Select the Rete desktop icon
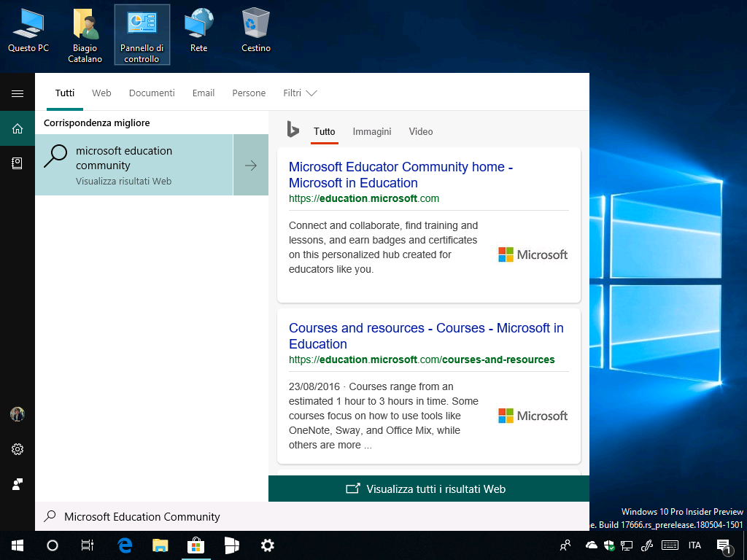The image size is (747, 560). click(x=198, y=30)
